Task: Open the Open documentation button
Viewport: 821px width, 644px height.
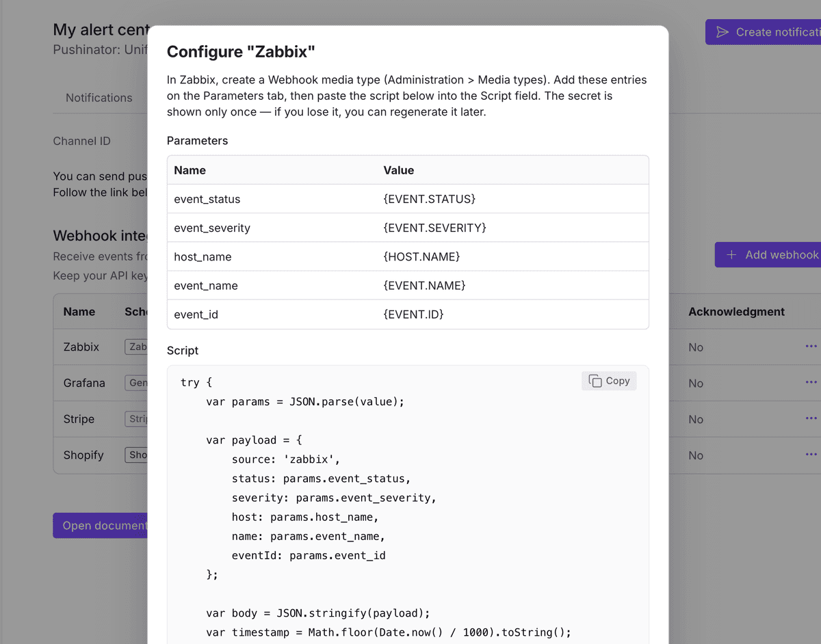Action: click(x=100, y=525)
